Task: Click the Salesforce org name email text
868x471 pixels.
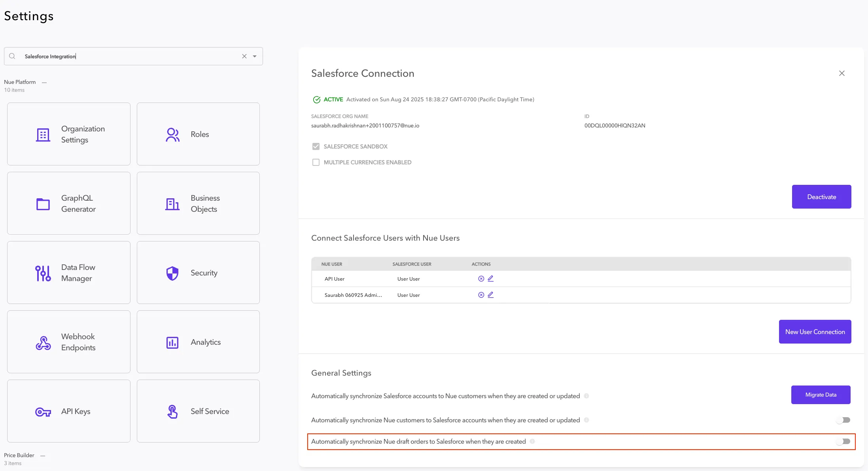Action: [365, 125]
